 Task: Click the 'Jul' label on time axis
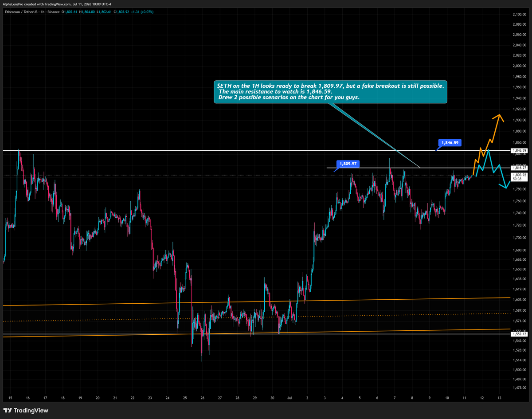pos(289,398)
